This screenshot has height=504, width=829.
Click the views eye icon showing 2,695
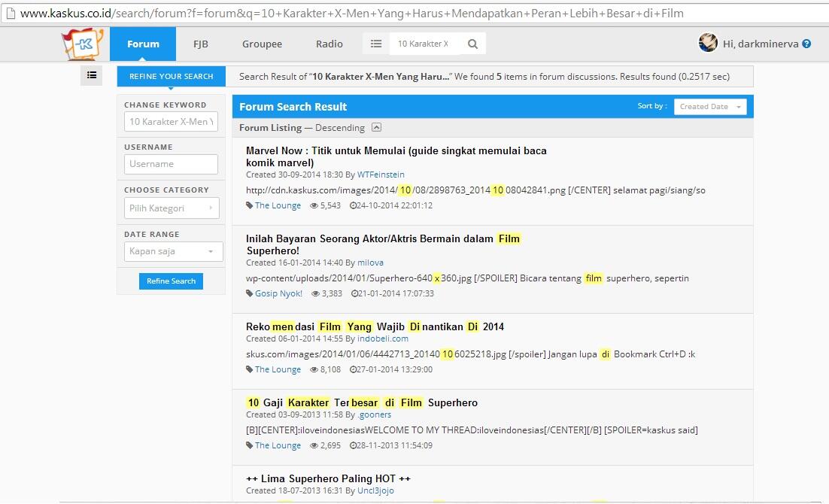[x=314, y=446]
